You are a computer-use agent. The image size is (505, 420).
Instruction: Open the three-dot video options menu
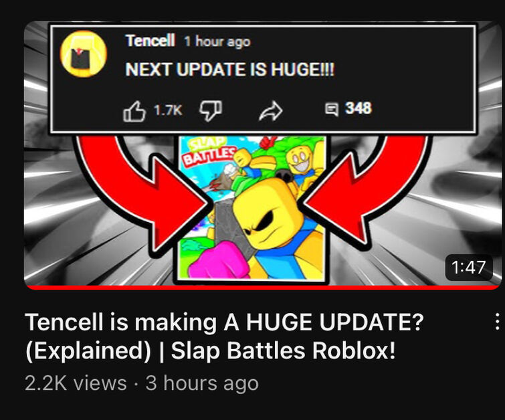point(497,322)
